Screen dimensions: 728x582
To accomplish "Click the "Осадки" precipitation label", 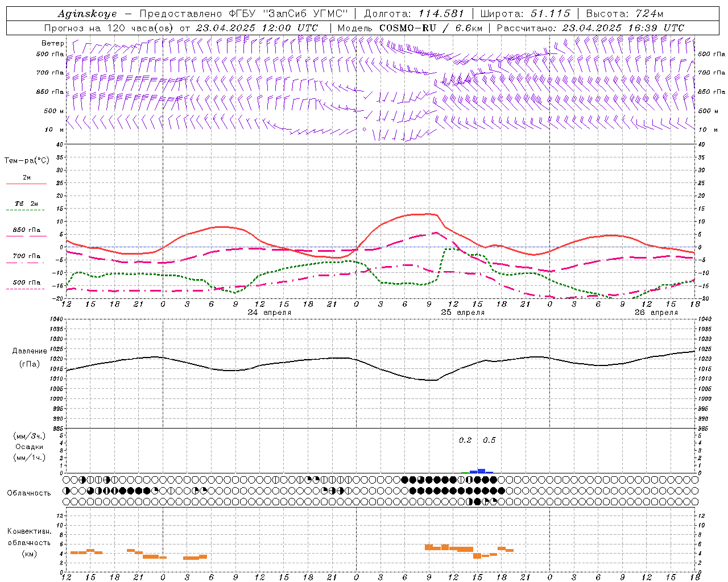I will 29,447.
